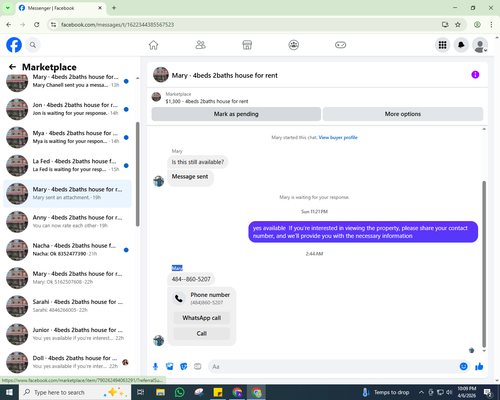The width and height of the screenshot is (500, 400).
Task: Open Gaming icon in top navigation
Action: [340, 45]
